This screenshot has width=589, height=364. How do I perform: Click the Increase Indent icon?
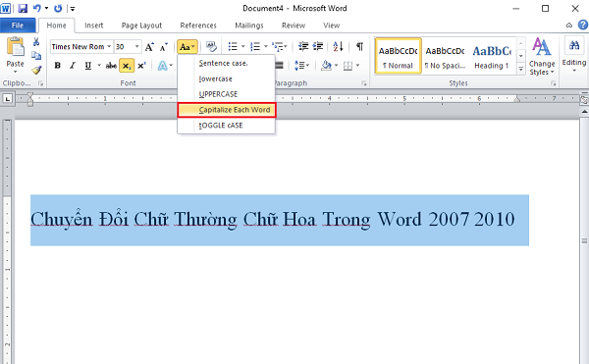click(318, 46)
